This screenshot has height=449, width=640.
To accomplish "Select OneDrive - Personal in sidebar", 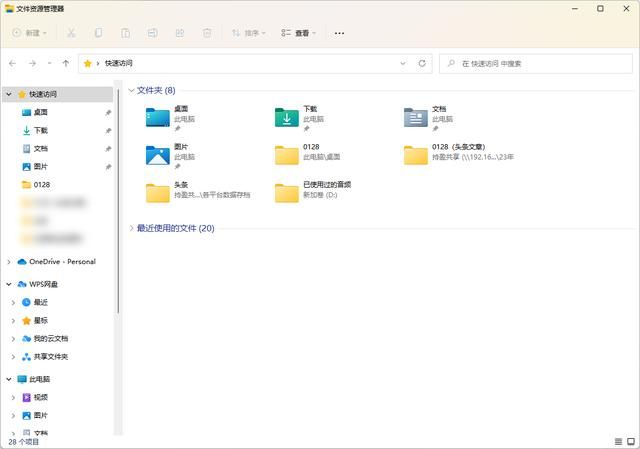I will coord(62,262).
